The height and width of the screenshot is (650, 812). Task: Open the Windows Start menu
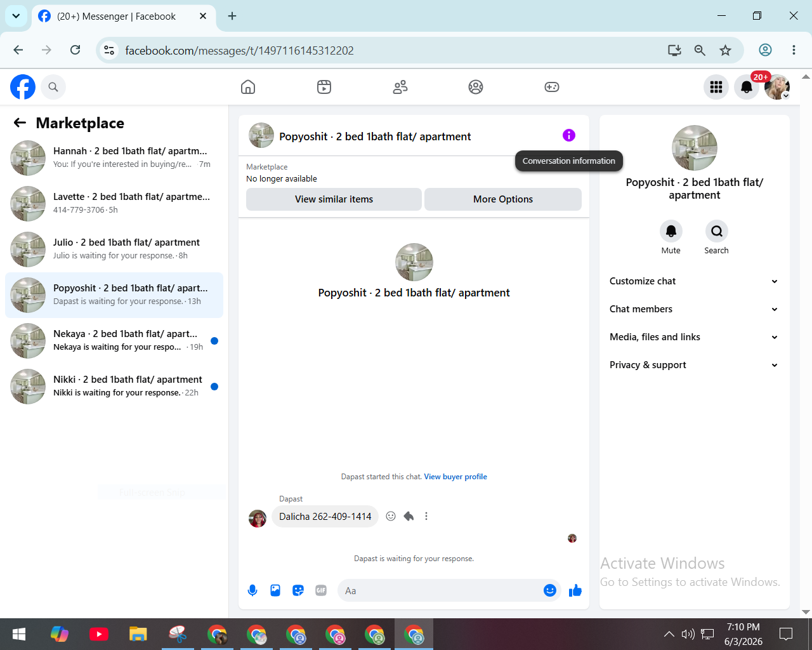coord(19,634)
